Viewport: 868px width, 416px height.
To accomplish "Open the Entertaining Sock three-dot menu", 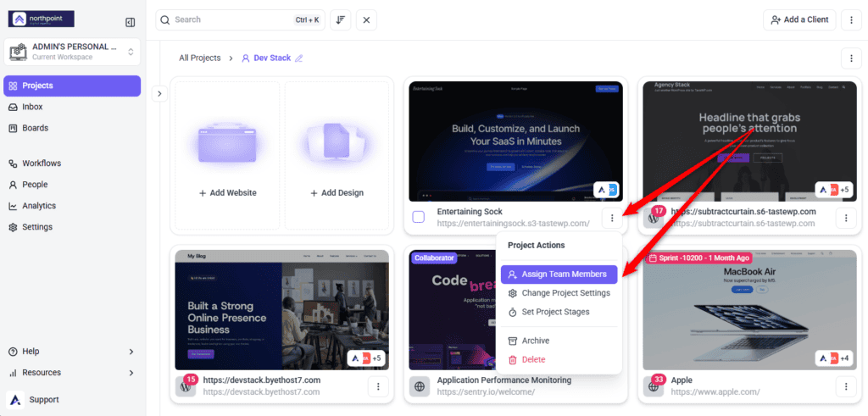I will (x=612, y=218).
